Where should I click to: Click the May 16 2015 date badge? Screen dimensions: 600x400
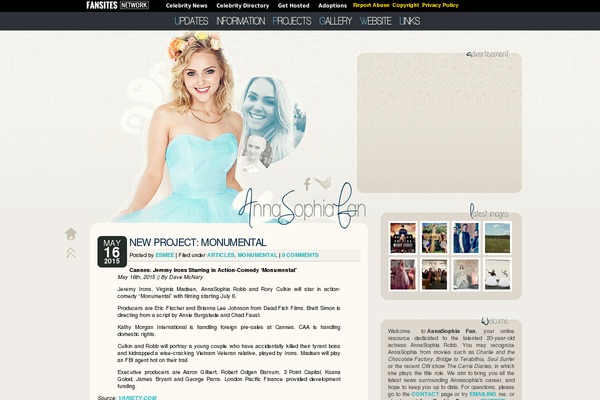tap(112, 251)
